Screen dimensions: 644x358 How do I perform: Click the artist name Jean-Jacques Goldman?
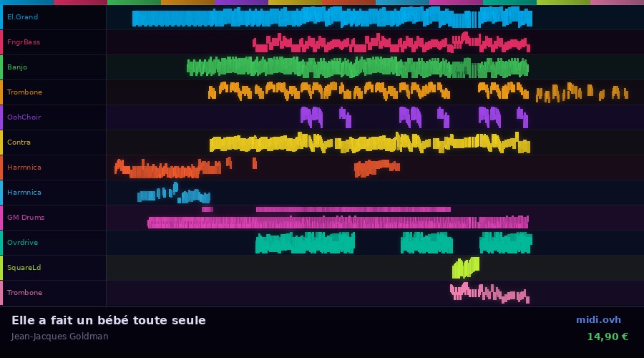60,337
